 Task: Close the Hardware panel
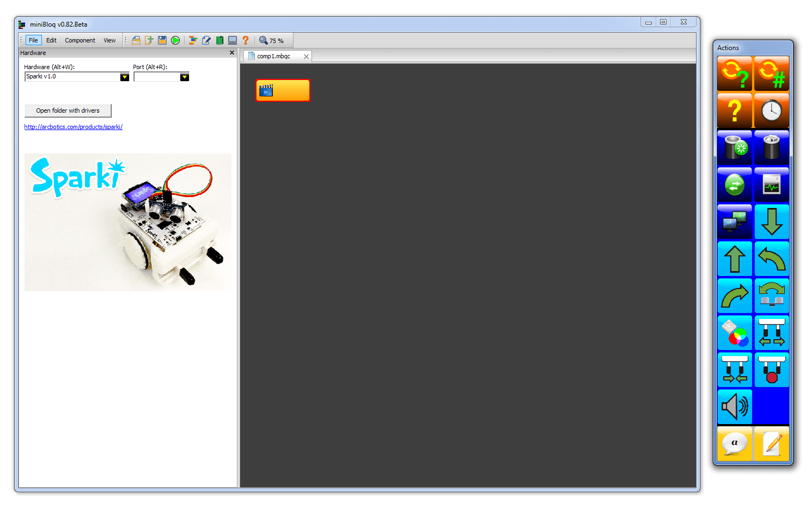[232, 53]
